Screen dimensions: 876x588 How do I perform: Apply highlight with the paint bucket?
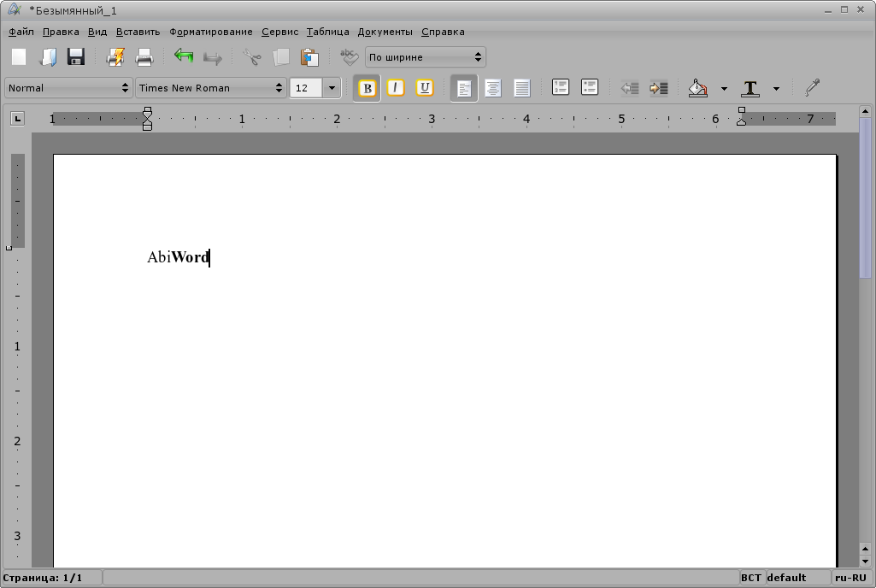(697, 88)
